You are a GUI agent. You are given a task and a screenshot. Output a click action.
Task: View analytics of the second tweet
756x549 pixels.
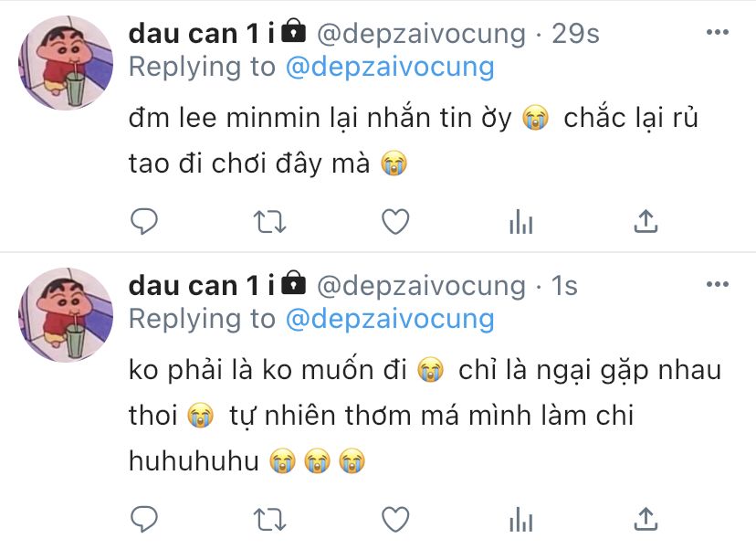coord(521,520)
